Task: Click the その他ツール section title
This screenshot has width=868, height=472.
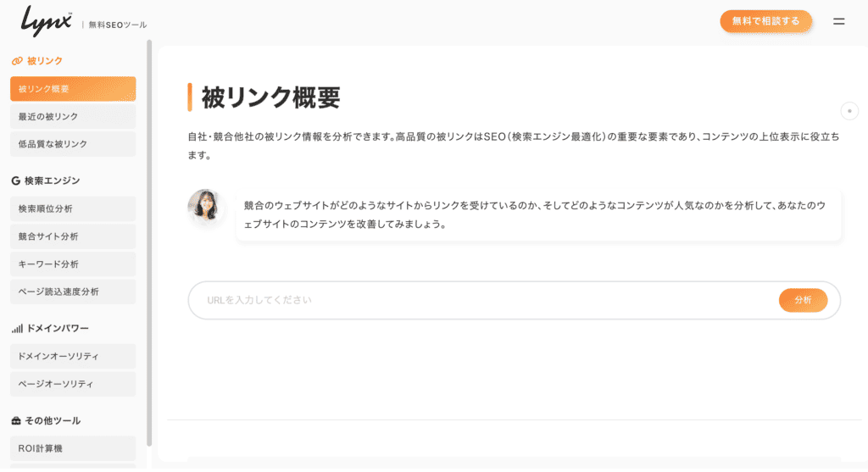Action: coord(53,420)
